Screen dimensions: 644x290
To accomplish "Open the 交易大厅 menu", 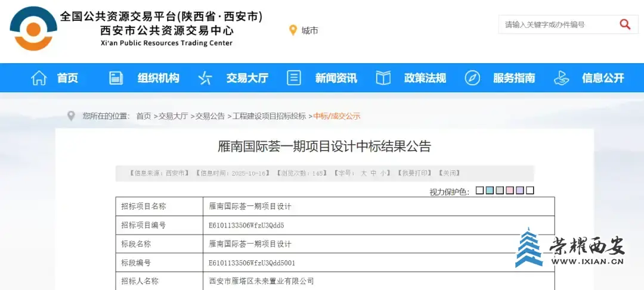I will pyautogui.click(x=247, y=78).
